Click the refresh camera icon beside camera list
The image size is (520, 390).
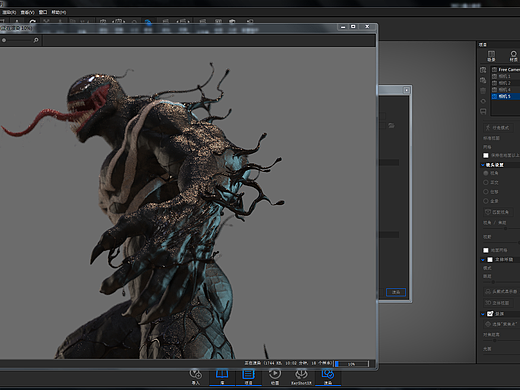(483, 101)
